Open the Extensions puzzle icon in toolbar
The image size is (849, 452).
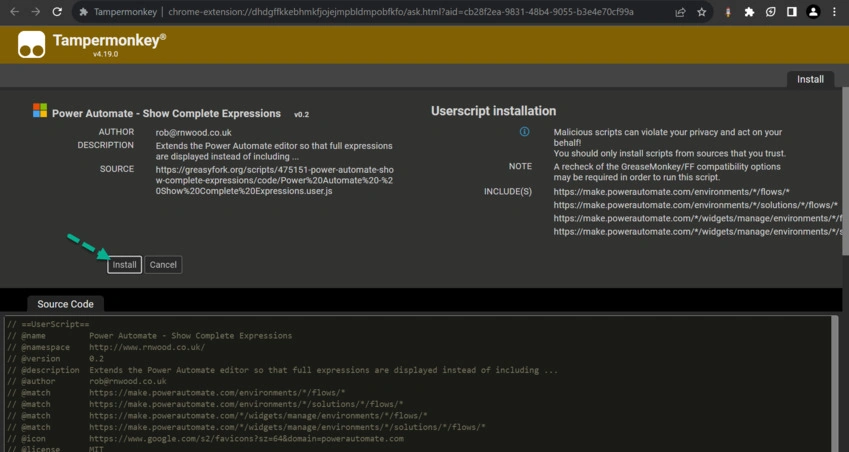(x=749, y=12)
